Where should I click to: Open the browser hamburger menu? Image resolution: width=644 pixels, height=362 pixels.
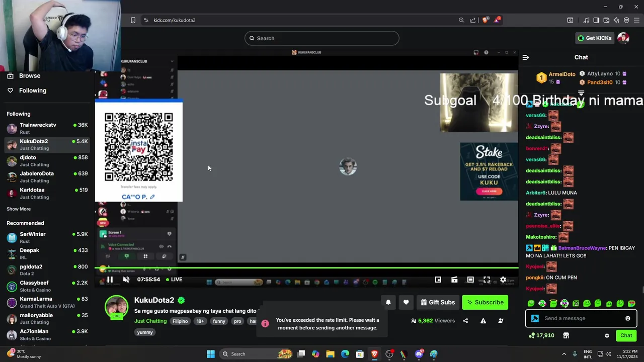point(636,20)
